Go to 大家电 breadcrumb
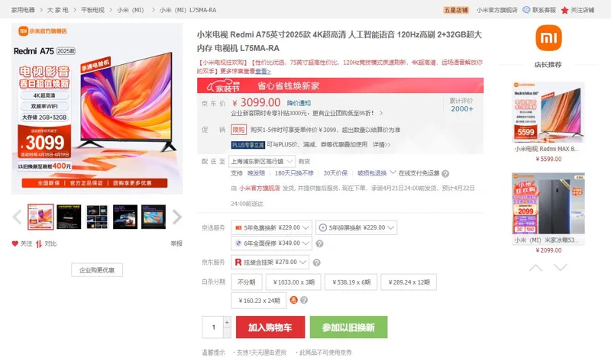The image size is (611, 364). [x=58, y=10]
